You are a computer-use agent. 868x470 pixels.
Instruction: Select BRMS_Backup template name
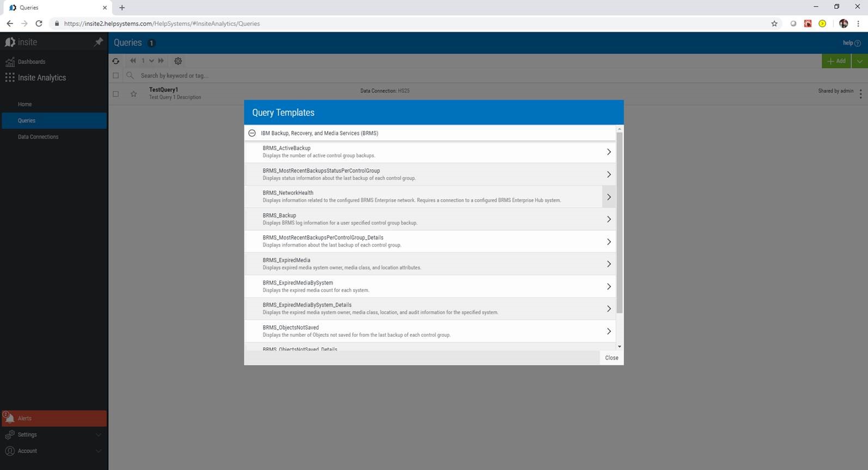(x=279, y=215)
